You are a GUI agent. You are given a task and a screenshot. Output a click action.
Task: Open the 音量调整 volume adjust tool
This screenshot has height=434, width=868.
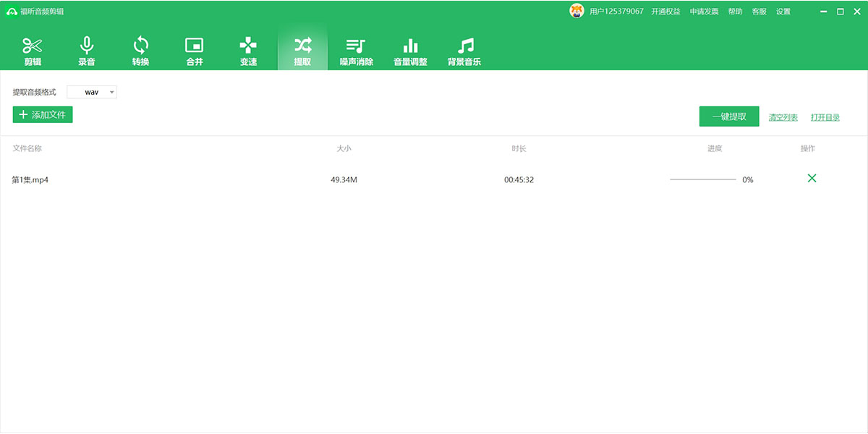[410, 51]
